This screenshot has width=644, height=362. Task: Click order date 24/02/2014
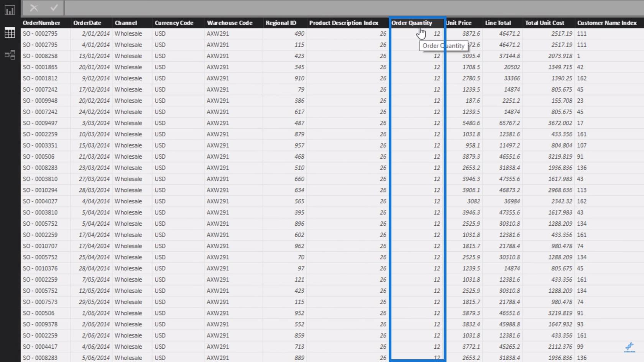pos(94,112)
